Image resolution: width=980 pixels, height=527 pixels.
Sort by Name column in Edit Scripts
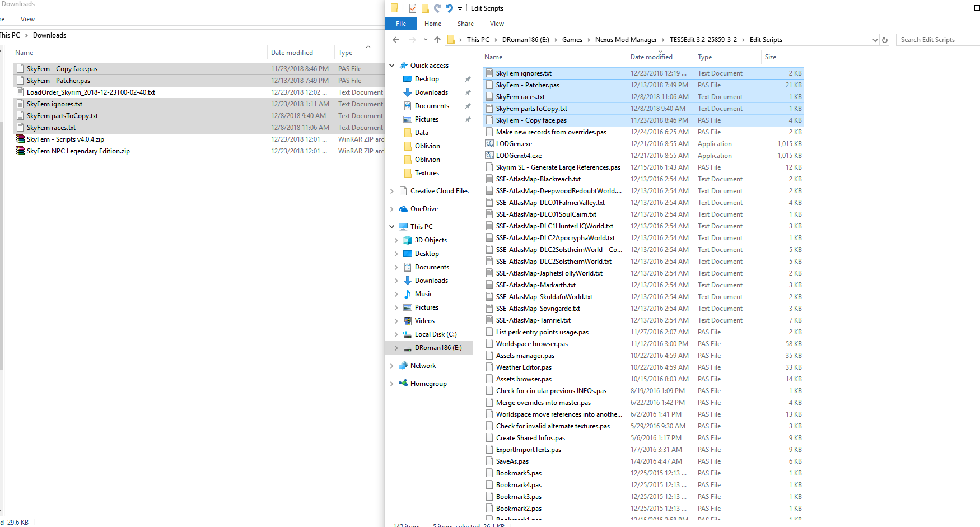click(493, 57)
